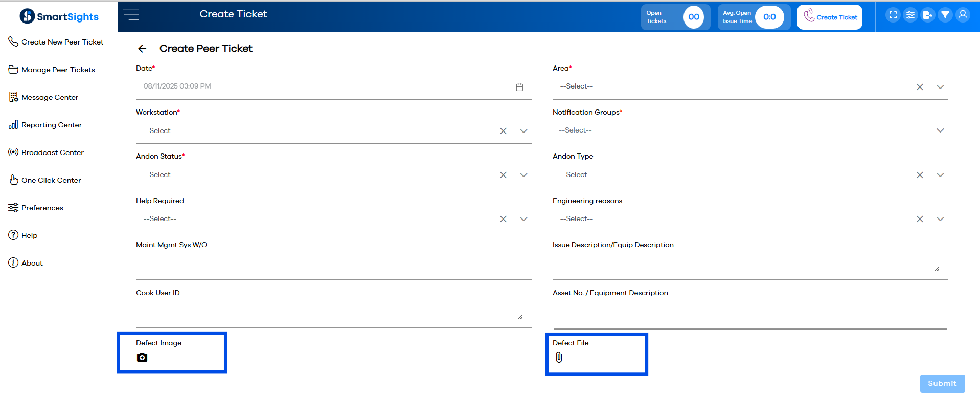Open the Notification Groups dropdown
The height and width of the screenshot is (395, 980).
(x=940, y=130)
